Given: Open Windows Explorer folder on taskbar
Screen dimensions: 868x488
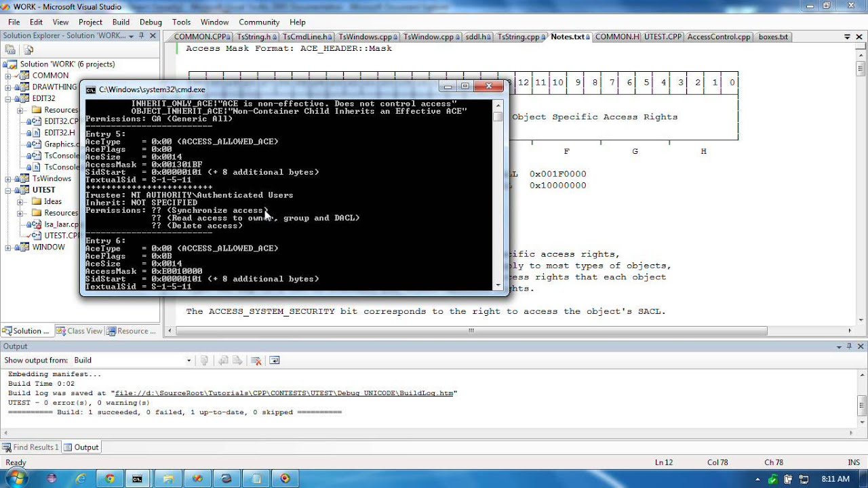Looking at the screenshot, I should (x=168, y=479).
